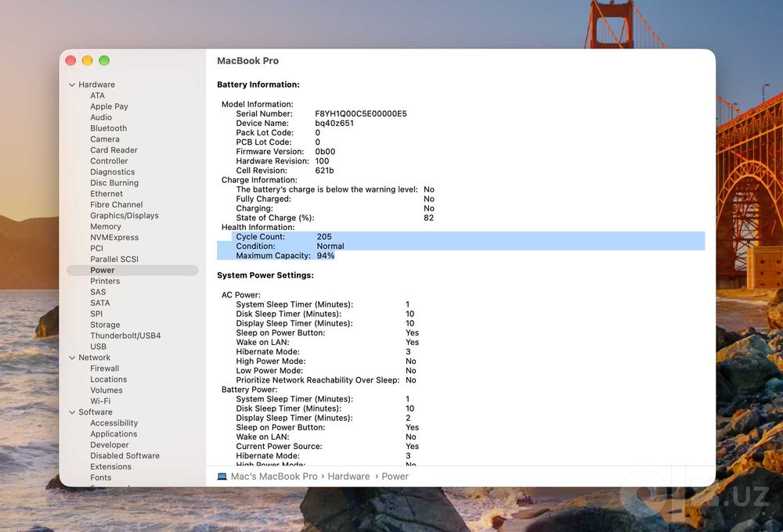Screen dimensions: 783x532
Task: Click Firmware Version value 0b00
Action: 325,152
